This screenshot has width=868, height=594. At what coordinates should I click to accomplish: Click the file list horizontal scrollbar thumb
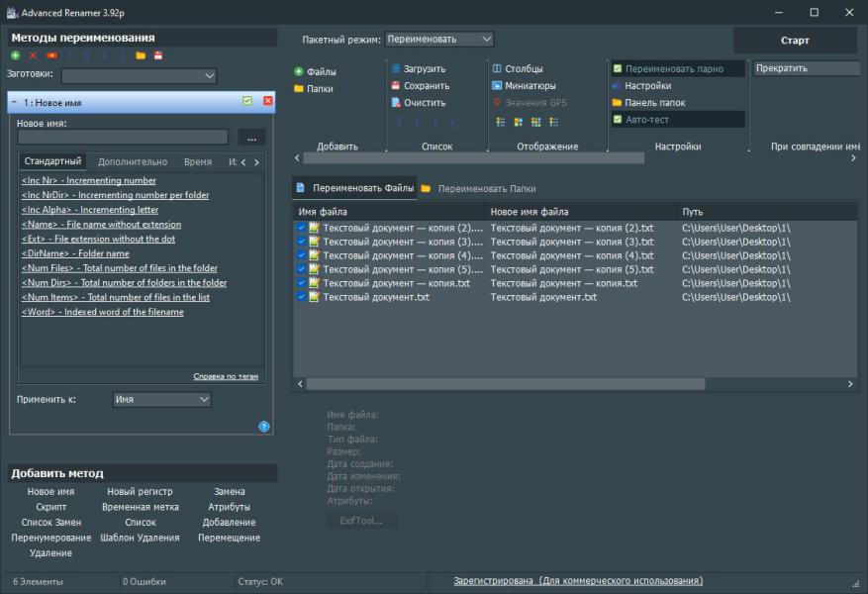pyautogui.click(x=506, y=384)
